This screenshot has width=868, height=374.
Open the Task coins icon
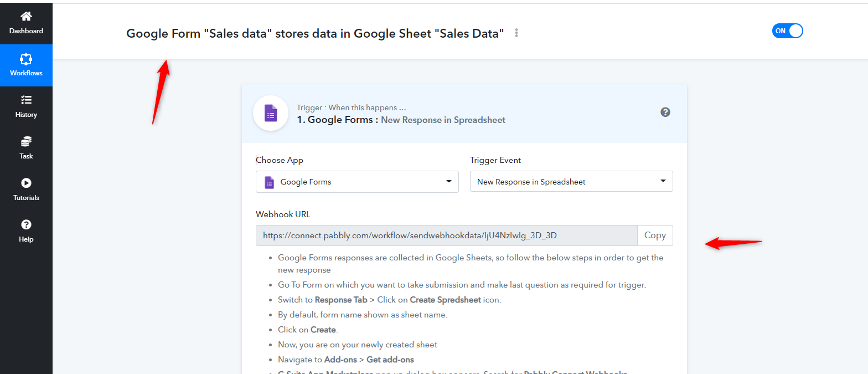coord(26,141)
